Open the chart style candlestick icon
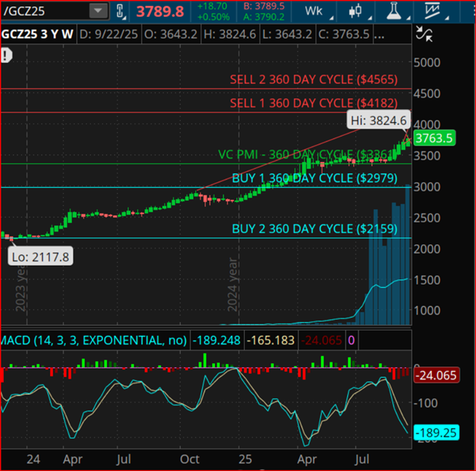The width and height of the screenshot is (476, 471). coord(355,11)
